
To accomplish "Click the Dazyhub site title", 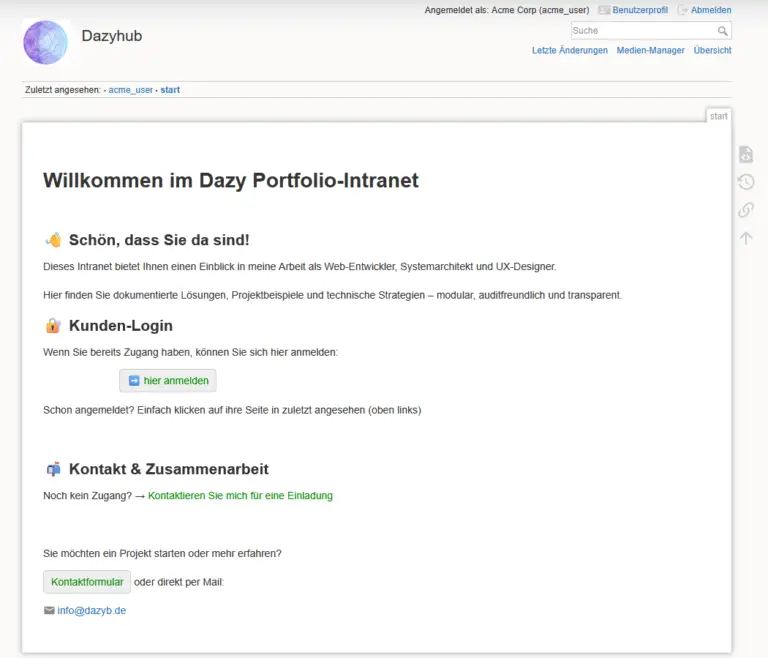I will pyautogui.click(x=112, y=37).
